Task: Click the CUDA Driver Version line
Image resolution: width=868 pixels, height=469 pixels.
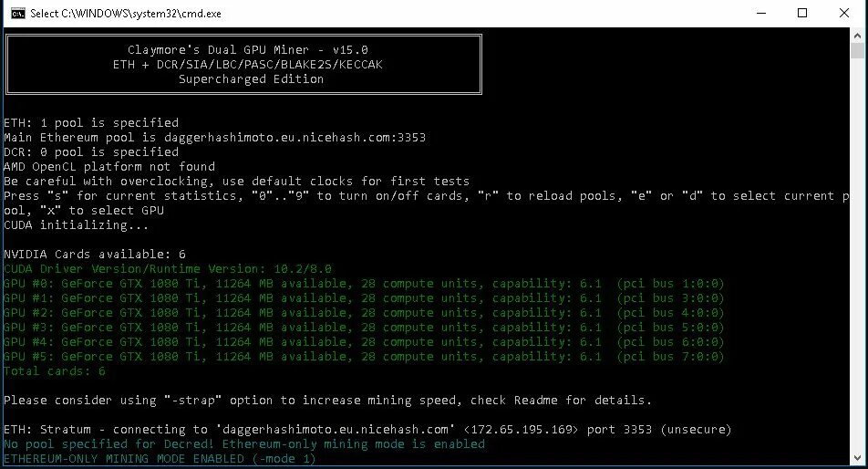Action: click(168, 268)
